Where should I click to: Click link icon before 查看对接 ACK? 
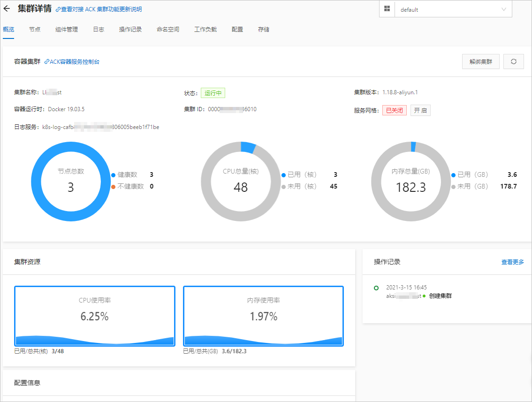58,9
